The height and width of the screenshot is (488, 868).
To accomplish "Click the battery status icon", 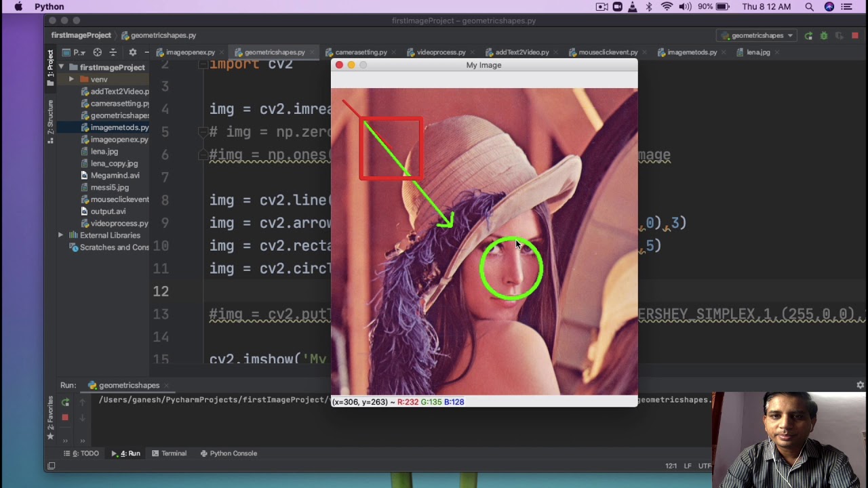I will (x=723, y=7).
